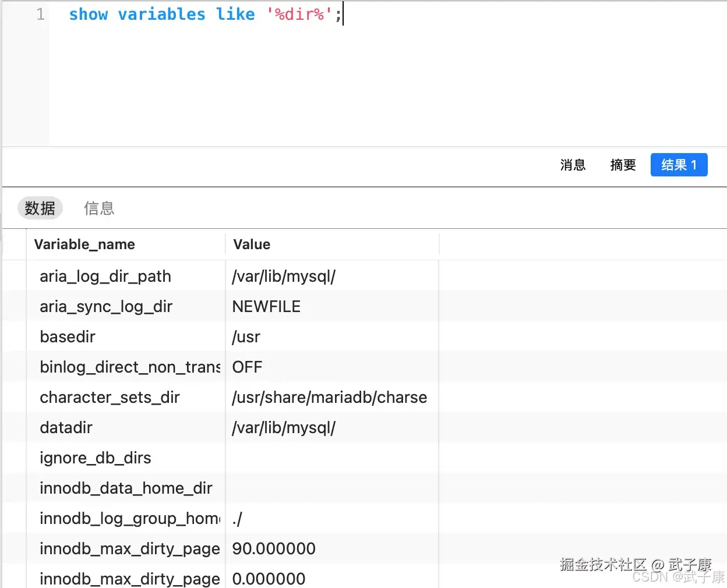
Task: Click the 90.000000 value cell
Action: tap(274, 548)
